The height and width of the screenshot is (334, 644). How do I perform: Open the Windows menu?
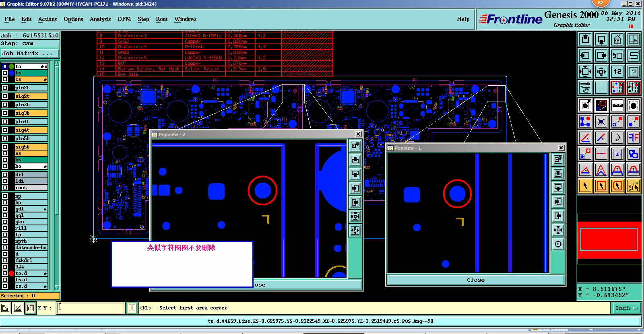(186, 19)
